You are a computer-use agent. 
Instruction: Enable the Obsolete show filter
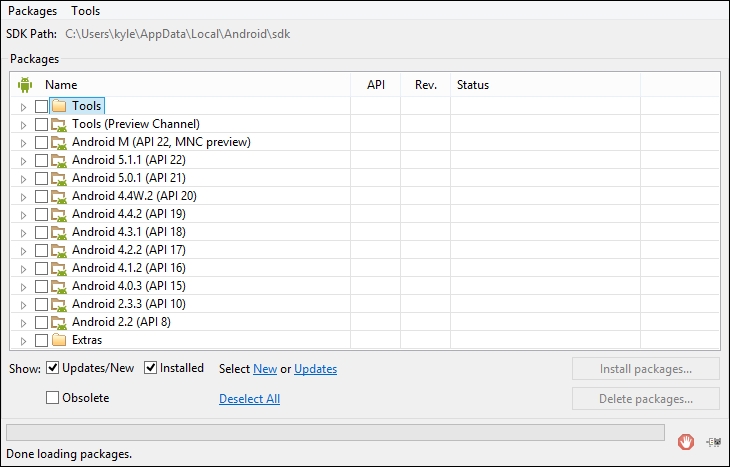coord(52,398)
